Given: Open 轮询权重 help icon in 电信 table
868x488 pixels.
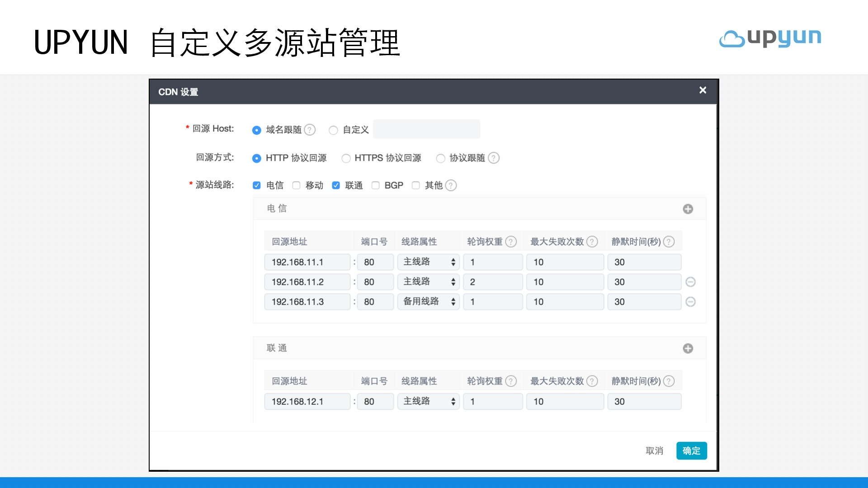Looking at the screenshot, I should (511, 242).
